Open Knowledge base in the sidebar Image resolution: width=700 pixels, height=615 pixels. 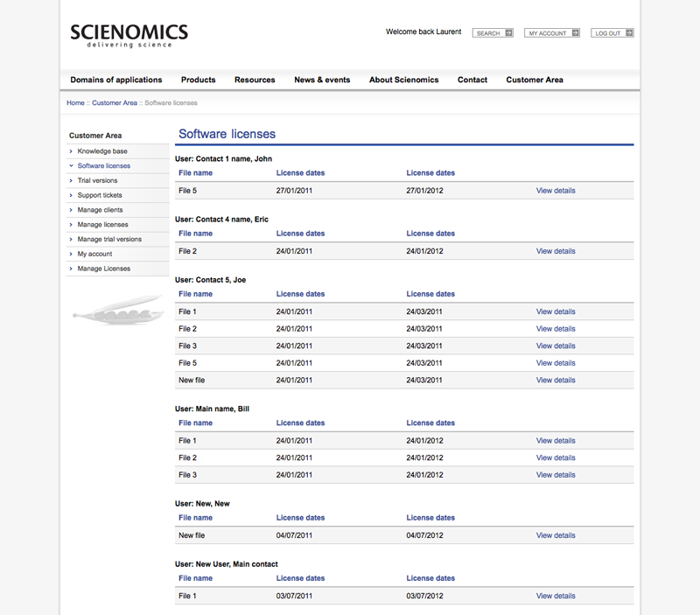pyautogui.click(x=102, y=151)
